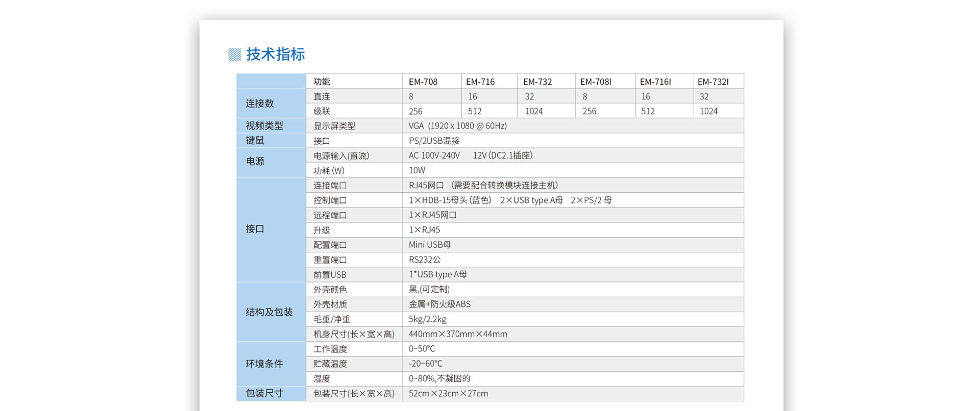Click the 52cm×23cm×27cm value
The width and height of the screenshot is (980, 411).
coord(449,393)
